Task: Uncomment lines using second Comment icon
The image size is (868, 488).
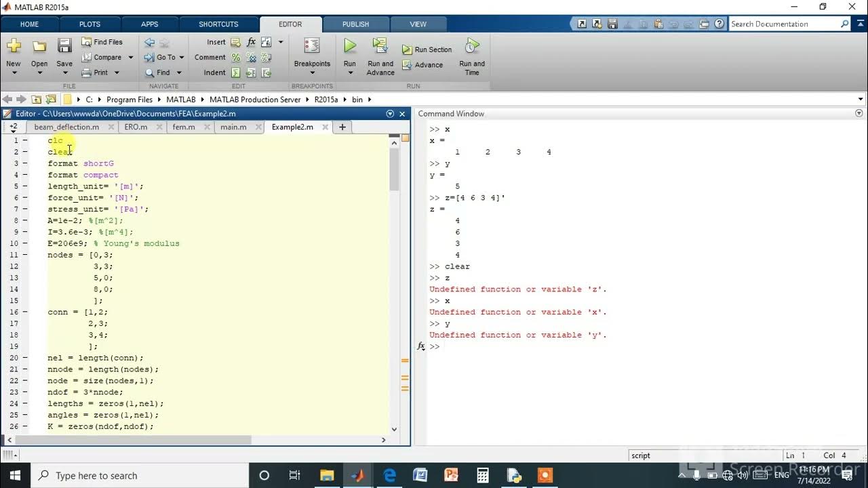Action: pos(251,58)
